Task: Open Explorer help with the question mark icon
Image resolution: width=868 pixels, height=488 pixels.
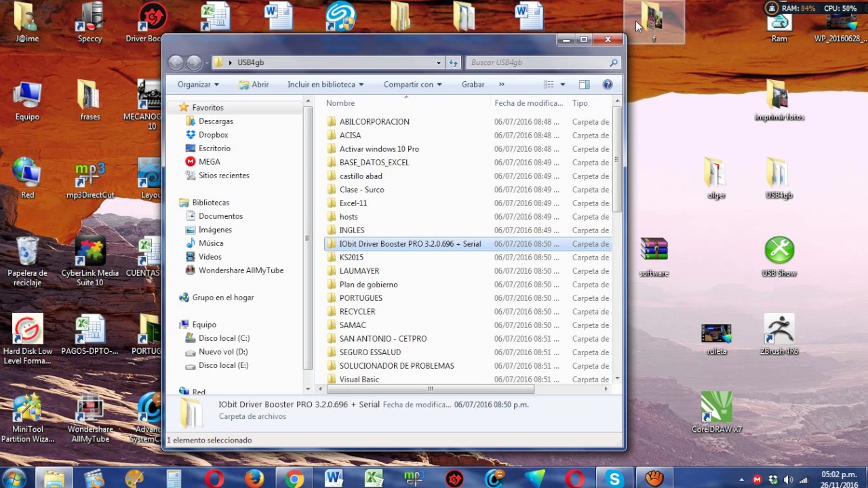Action: [x=608, y=85]
